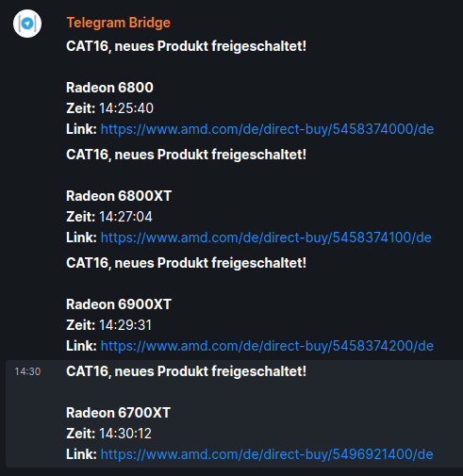Open the Radeon 6800 direct-buy link
This screenshot has height=476, width=463.
pyautogui.click(x=267, y=129)
